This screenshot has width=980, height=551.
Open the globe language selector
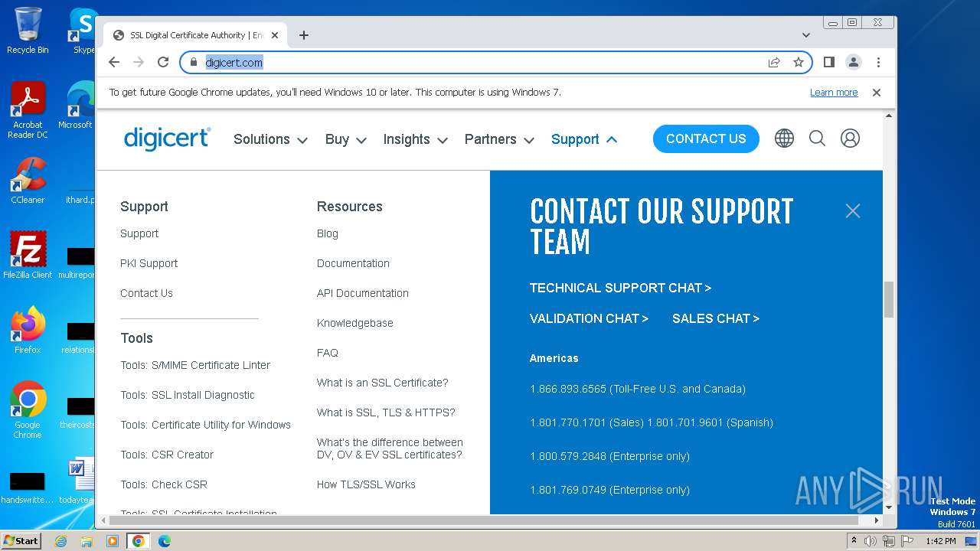click(x=784, y=139)
